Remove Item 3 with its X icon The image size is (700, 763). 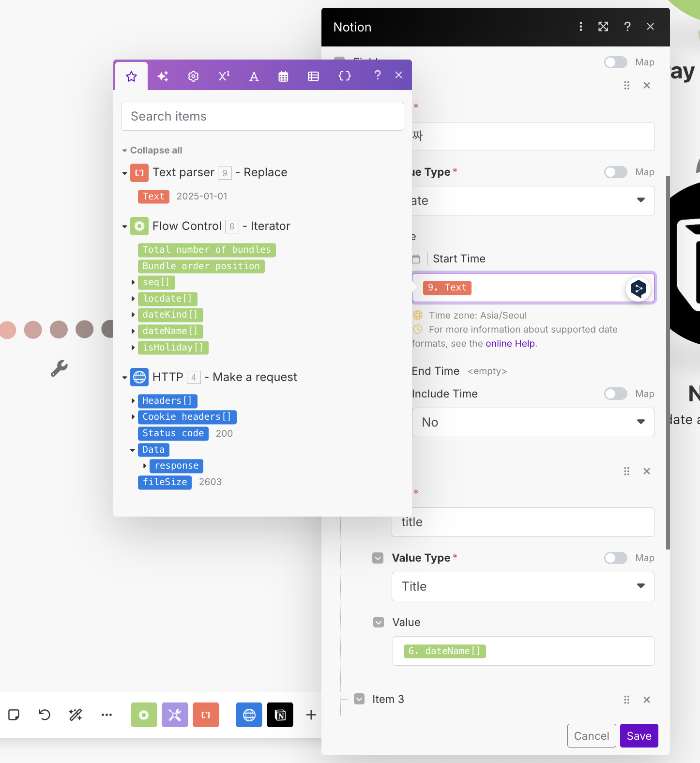[647, 700]
